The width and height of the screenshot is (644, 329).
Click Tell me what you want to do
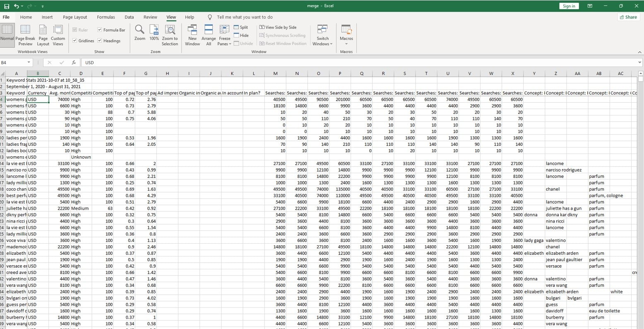pos(245,17)
